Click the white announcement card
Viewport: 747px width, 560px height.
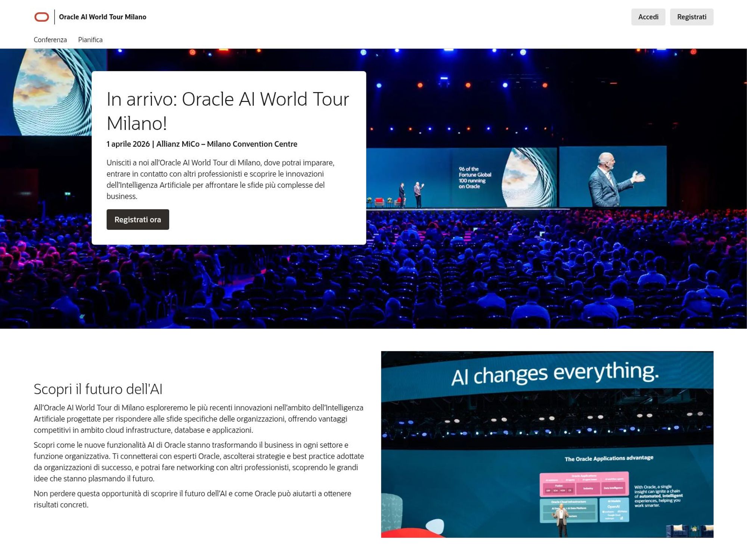click(229, 157)
